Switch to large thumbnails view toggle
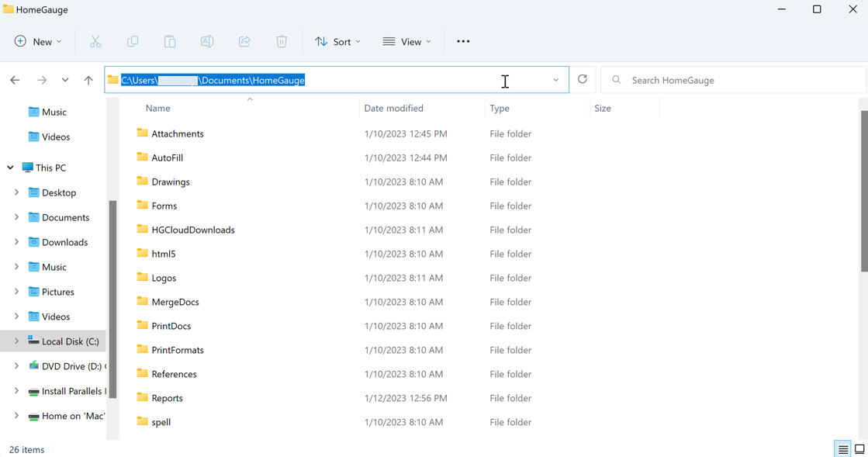Image resolution: width=868 pixels, height=457 pixels. (859, 449)
